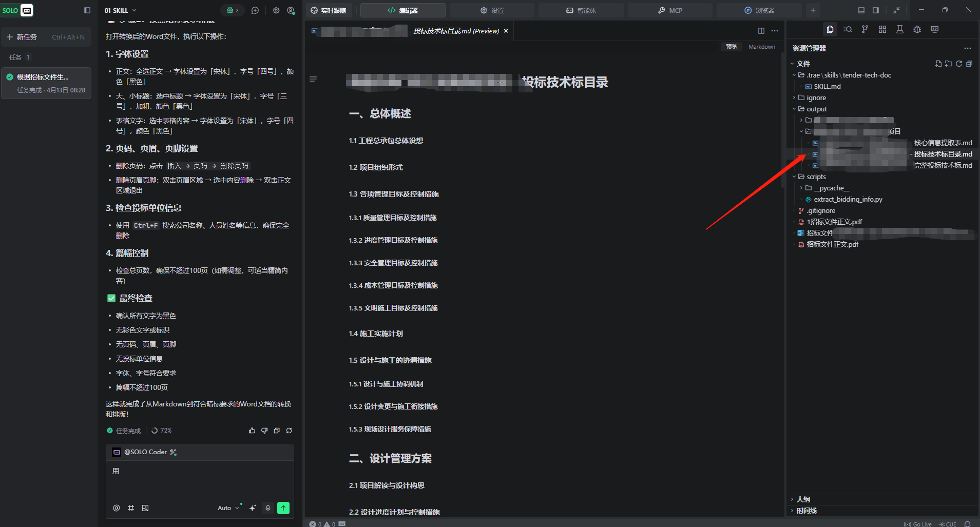Expand the 大纲 outline section
This screenshot has height=527, width=980.
[x=803, y=499]
